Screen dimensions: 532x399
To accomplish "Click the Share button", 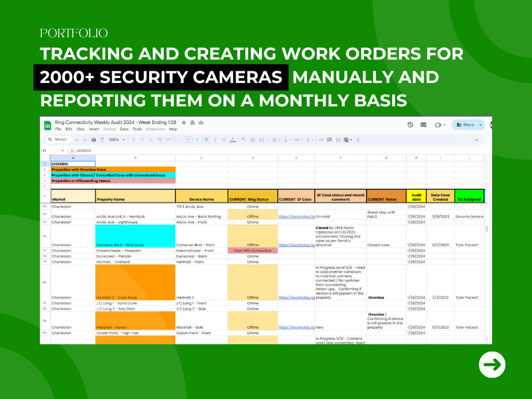I will [x=465, y=125].
